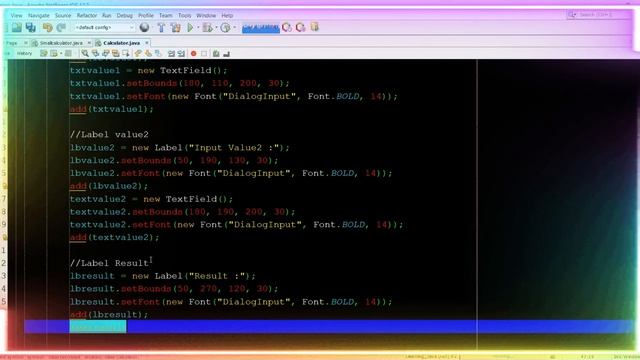Click the Find Selection magnifier icon
640x360 pixels.
[x=85, y=53]
